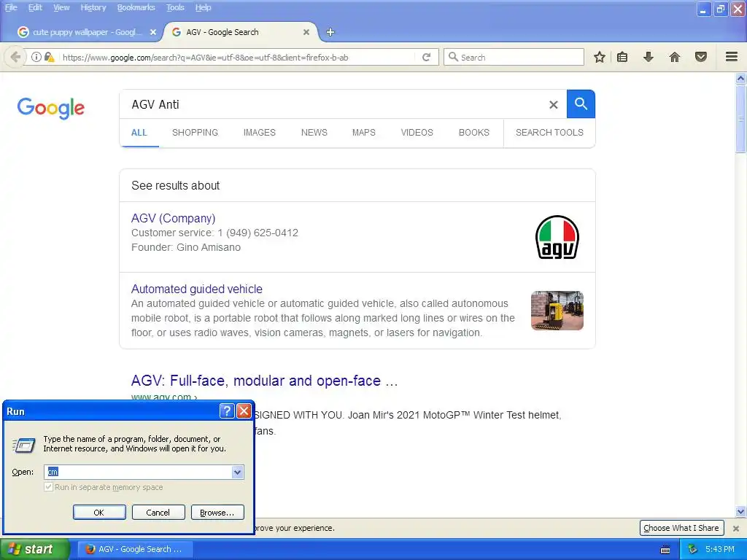This screenshot has height=560, width=747.
Task: Save page to Pocket icon
Action: coord(701,57)
